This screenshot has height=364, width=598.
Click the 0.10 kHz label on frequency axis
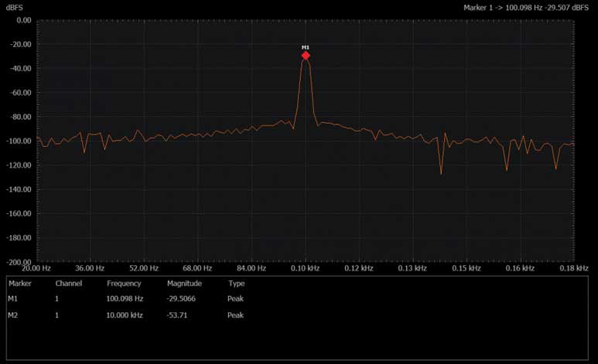coord(305,269)
